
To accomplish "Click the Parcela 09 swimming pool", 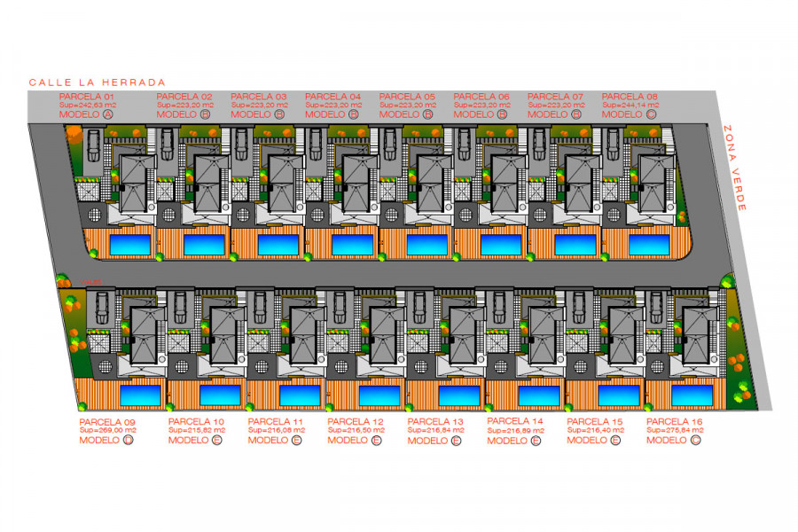I will [x=140, y=393].
